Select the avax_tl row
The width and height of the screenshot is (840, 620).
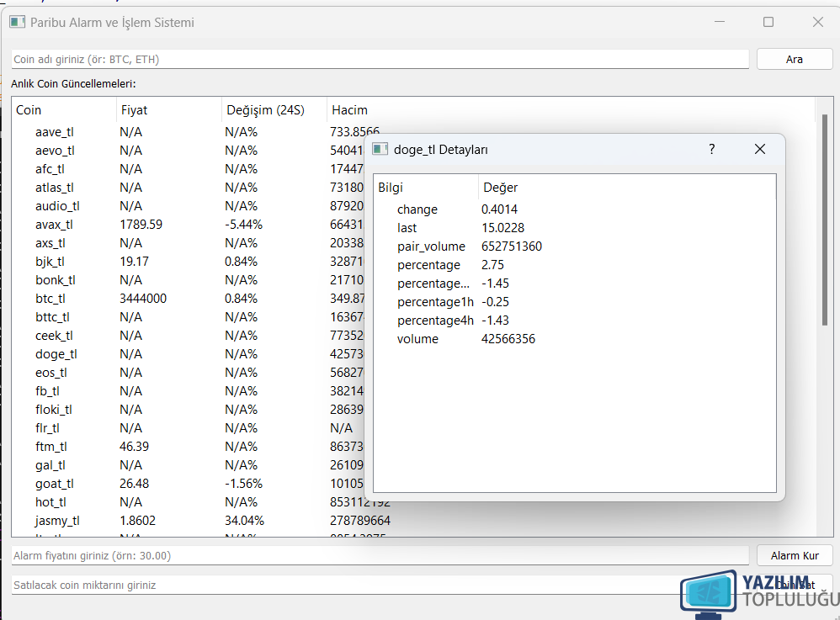point(188,225)
